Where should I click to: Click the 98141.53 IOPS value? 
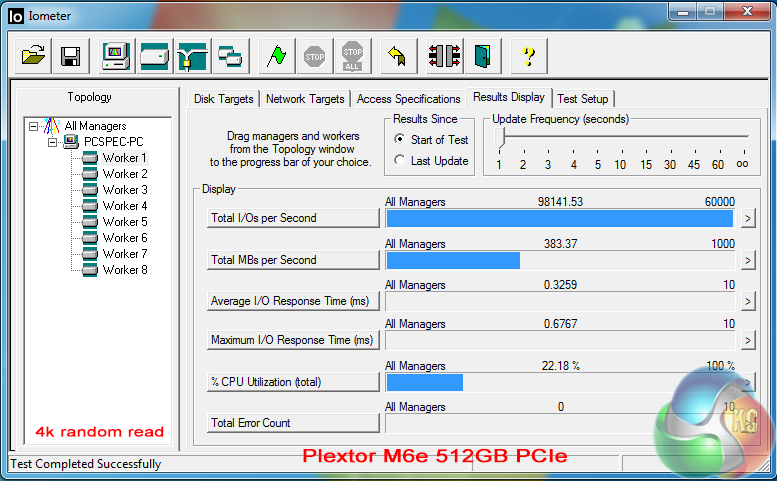[560, 202]
